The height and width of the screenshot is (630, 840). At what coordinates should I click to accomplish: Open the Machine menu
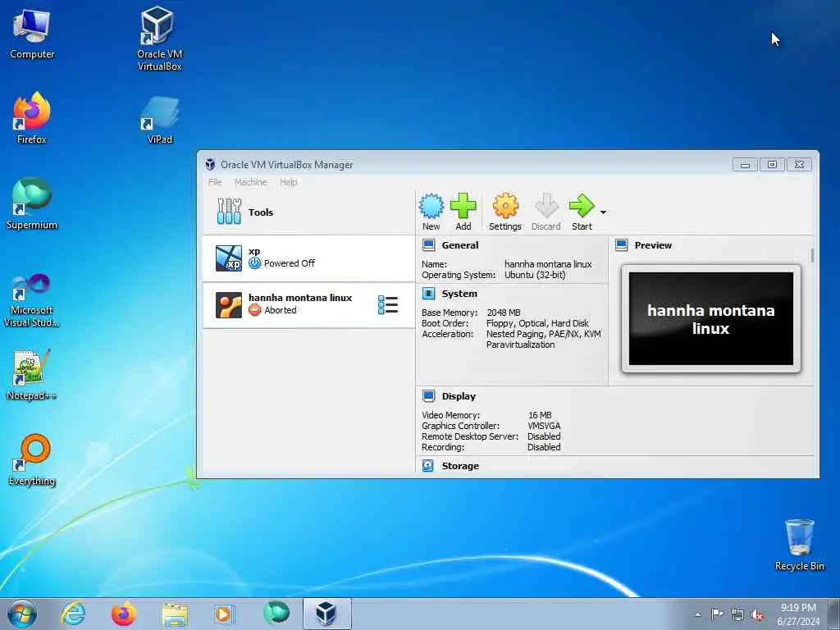251,182
